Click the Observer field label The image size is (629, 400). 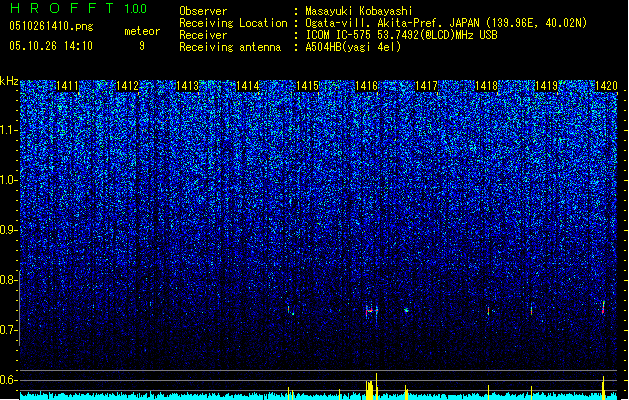[203, 11]
